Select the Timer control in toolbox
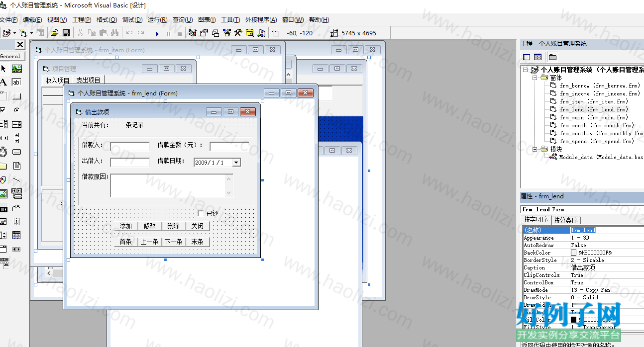 coord(3,152)
